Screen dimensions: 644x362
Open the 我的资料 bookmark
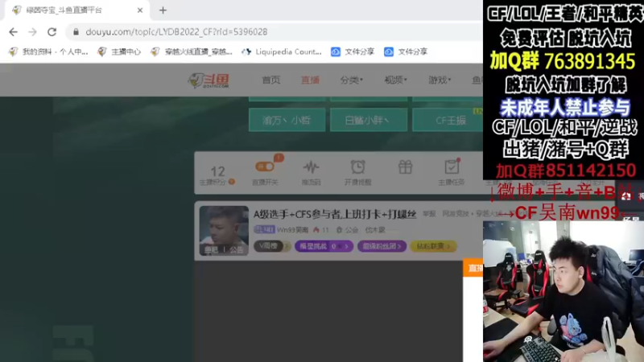(48, 51)
